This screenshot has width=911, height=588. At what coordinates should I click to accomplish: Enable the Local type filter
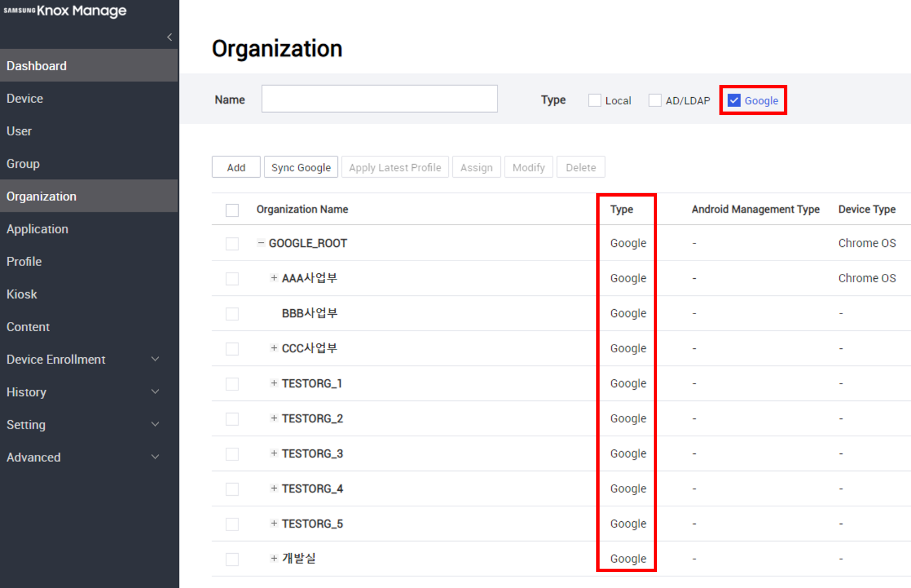click(x=594, y=100)
